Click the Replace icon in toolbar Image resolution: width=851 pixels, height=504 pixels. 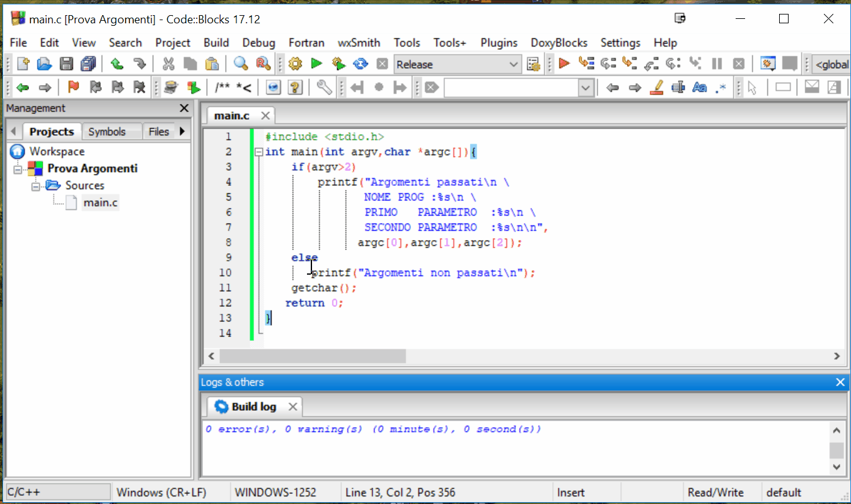263,64
